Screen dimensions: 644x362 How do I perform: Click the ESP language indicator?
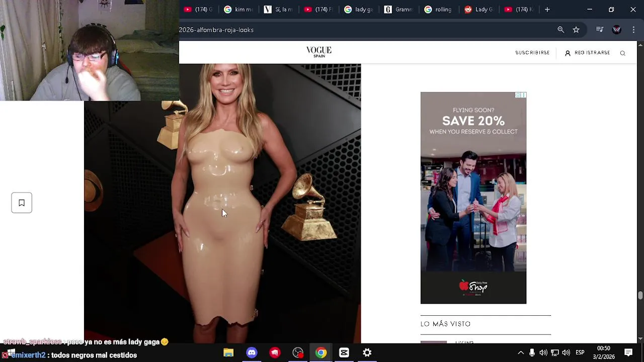tap(580, 353)
